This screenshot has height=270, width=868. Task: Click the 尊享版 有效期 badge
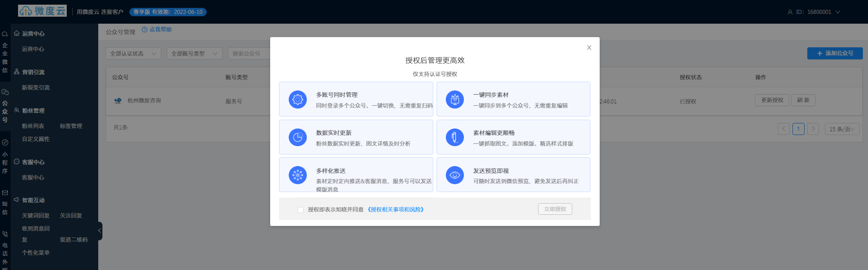point(168,12)
